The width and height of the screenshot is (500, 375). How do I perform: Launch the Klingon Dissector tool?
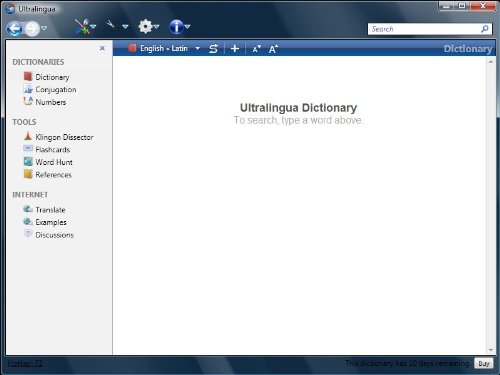coord(64,137)
